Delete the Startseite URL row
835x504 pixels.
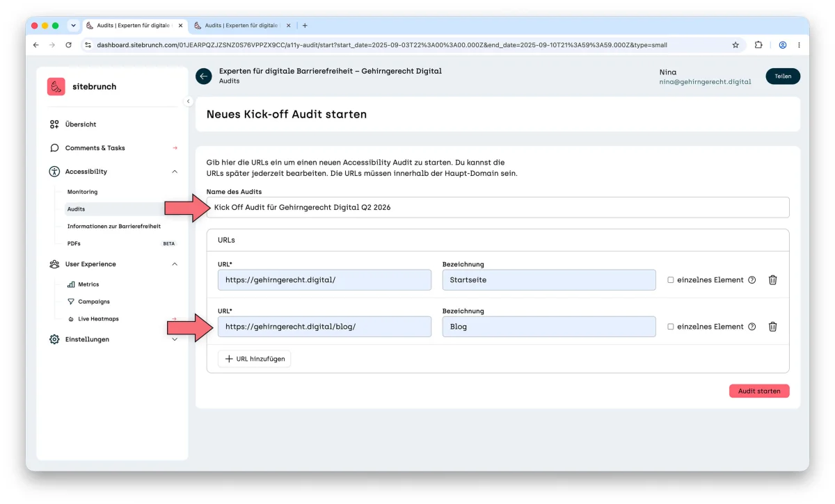pos(772,280)
